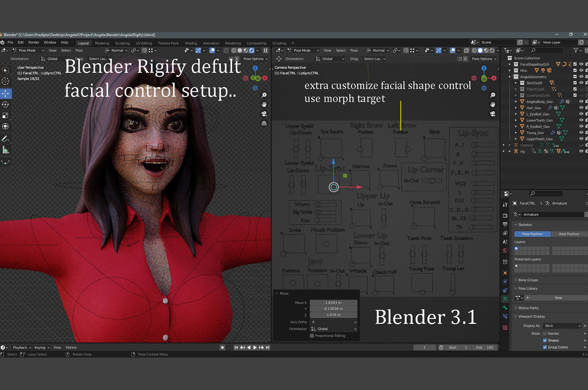Click the End frame field
The width and height of the screenshot is (588, 390).
pos(485,347)
